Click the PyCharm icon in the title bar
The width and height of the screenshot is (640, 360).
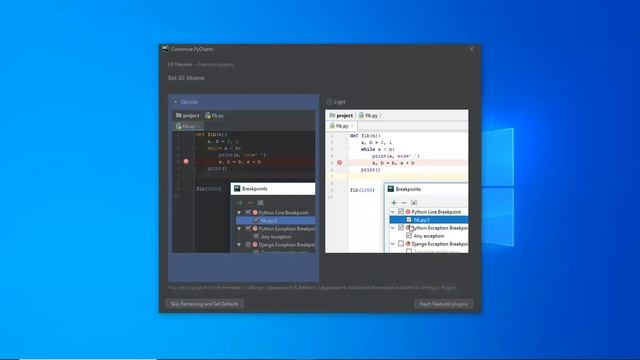click(165, 49)
